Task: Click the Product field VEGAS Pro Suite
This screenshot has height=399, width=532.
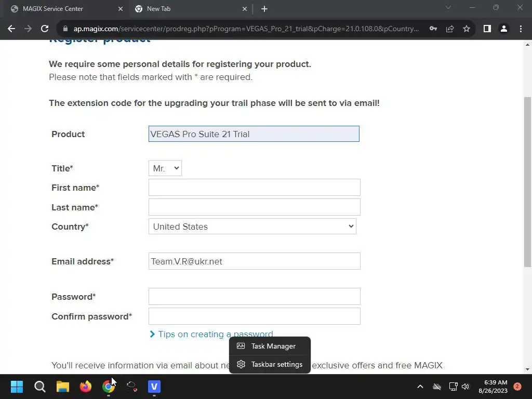Action: 254,134
